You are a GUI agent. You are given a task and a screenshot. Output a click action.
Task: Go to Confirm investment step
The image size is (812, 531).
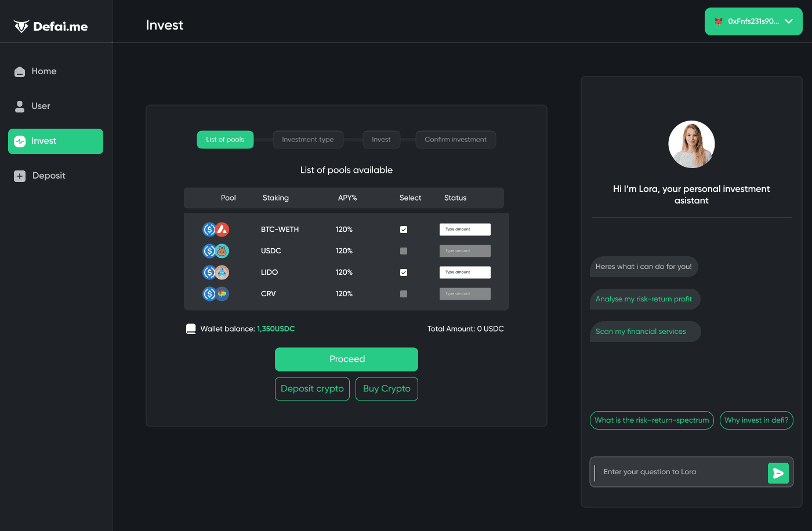tap(455, 140)
